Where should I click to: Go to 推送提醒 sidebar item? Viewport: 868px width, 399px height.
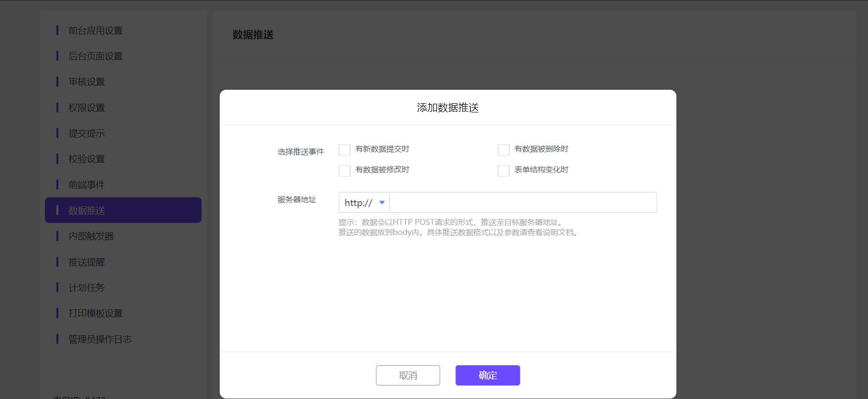click(x=87, y=262)
